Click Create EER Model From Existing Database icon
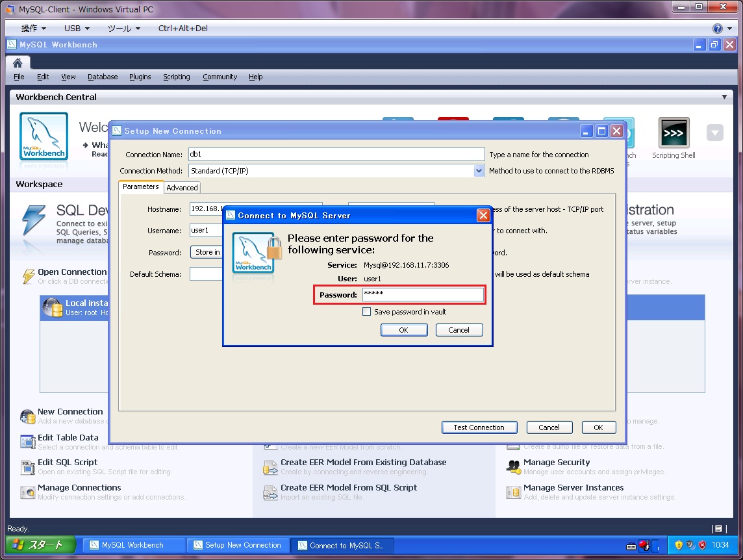 (271, 467)
